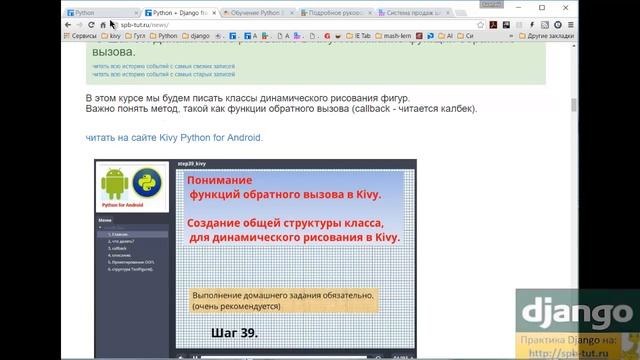The image size is (640, 360).
Task: Open the Python bookmarks folder
Action: (x=164, y=36)
